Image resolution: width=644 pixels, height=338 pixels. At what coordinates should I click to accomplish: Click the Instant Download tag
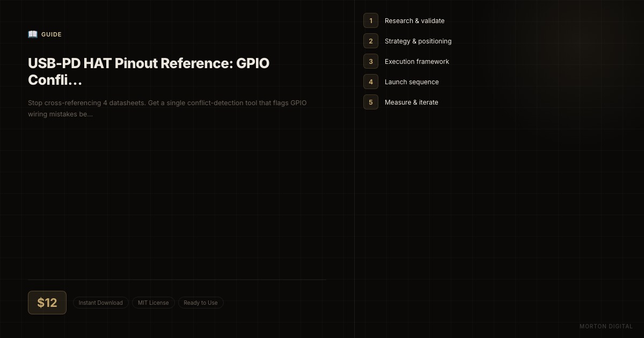[101, 303]
